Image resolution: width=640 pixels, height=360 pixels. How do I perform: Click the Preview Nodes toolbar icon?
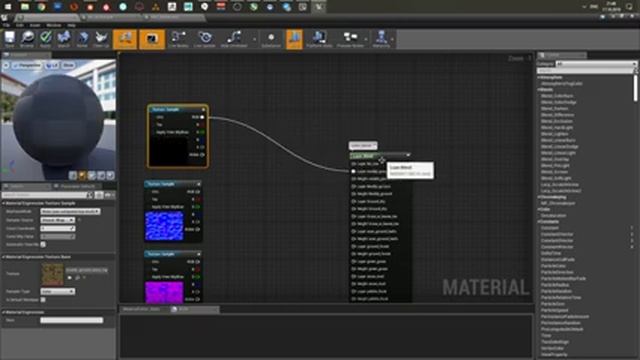pyautogui.click(x=350, y=39)
